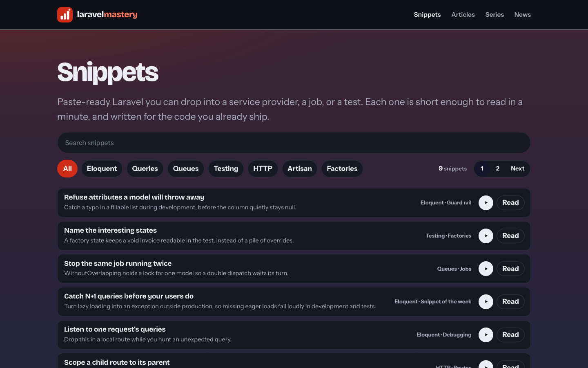
Task: Filter snippets by Eloquent
Action: tap(102, 168)
